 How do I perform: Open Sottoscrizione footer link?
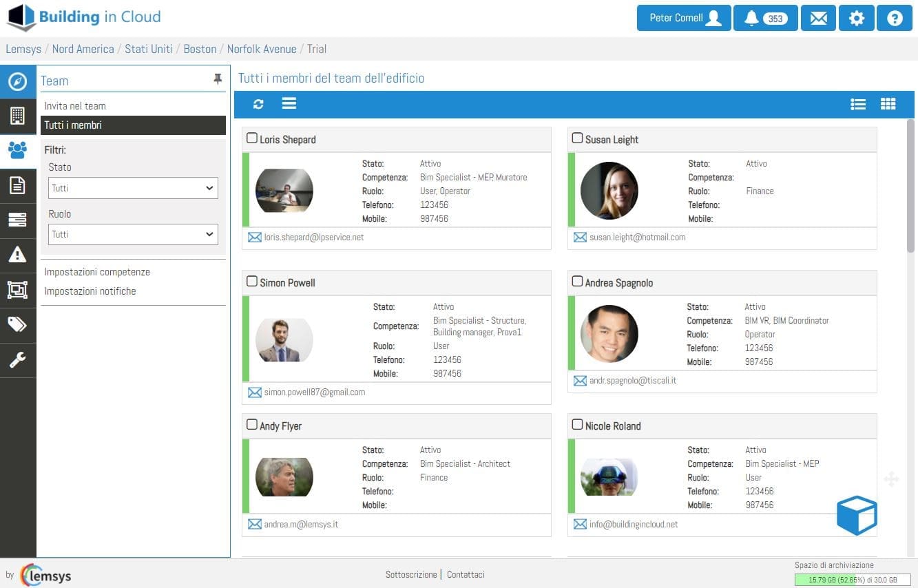(411, 574)
